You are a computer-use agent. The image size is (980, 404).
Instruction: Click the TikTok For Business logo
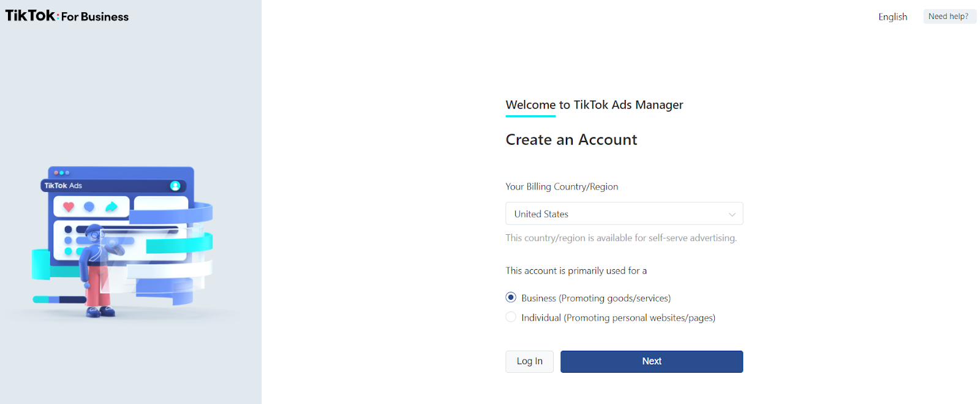coord(67,16)
